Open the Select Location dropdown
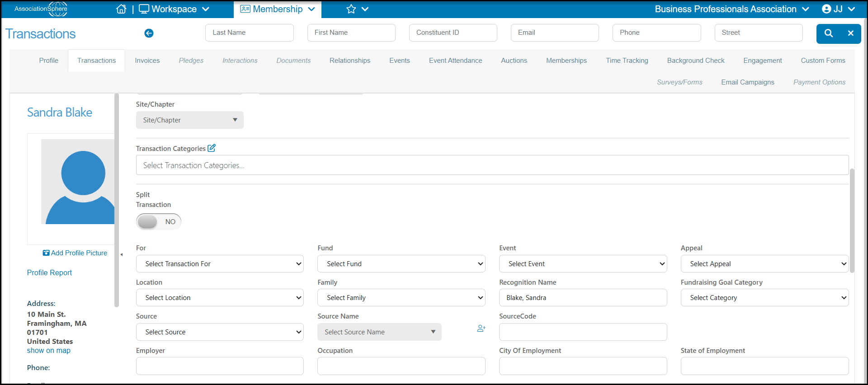868x385 pixels. pos(220,298)
